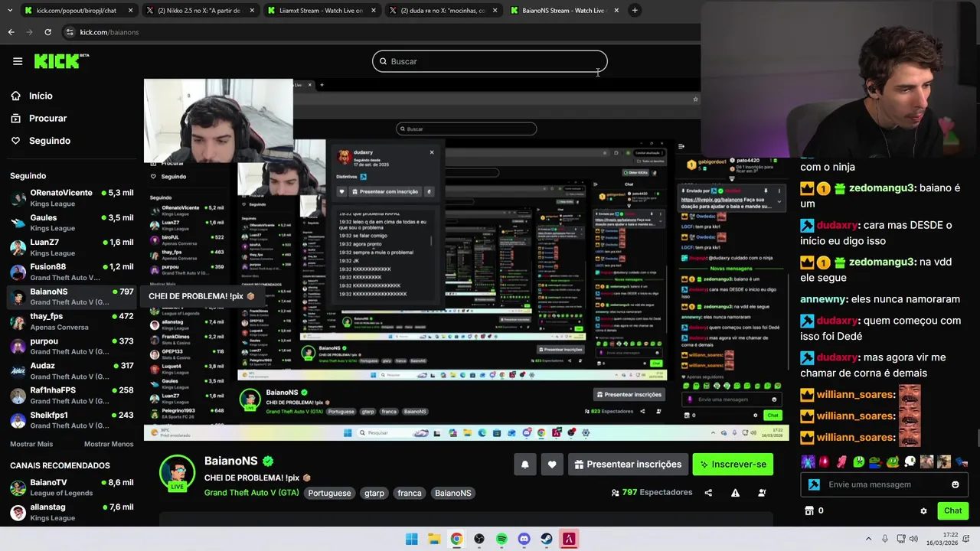
Task: Toggle following with the heart icon
Action: (552, 465)
